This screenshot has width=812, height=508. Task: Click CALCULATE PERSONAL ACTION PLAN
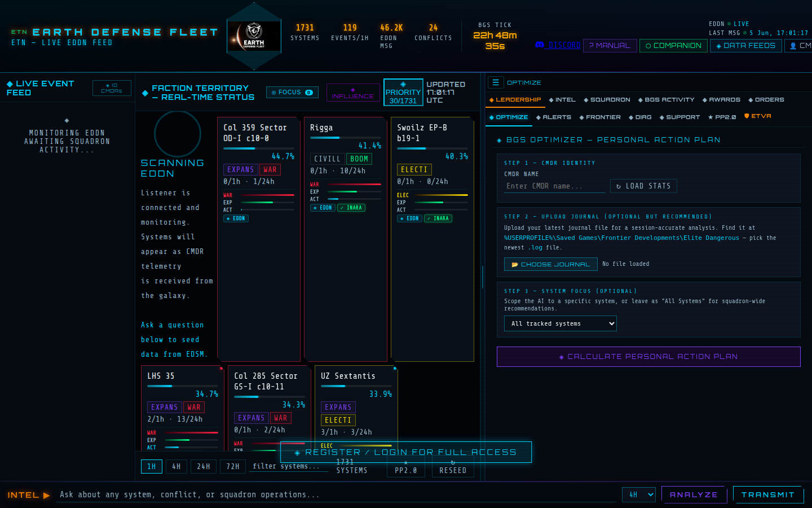[648, 357]
